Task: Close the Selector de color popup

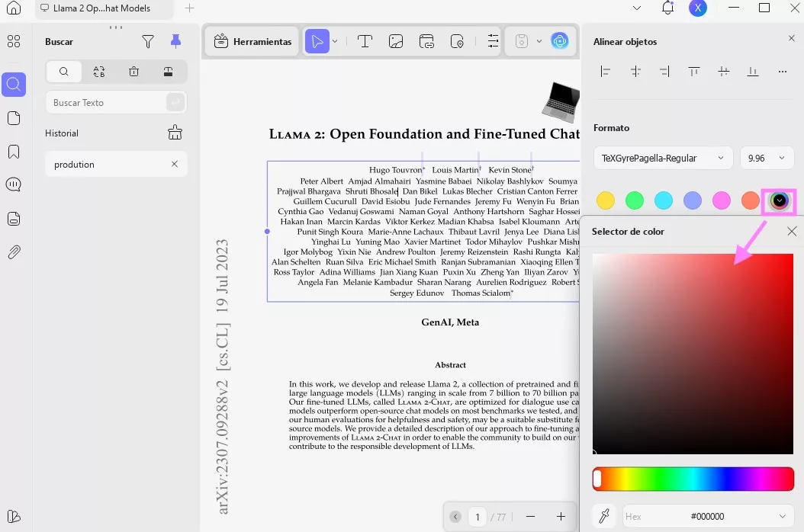Action: click(x=792, y=231)
